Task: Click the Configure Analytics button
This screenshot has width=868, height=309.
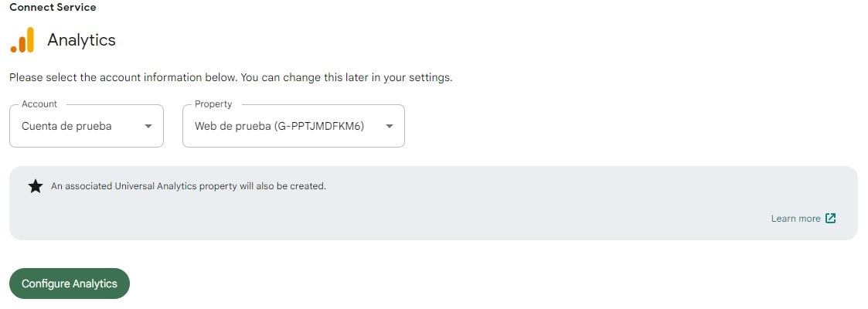Action: [x=70, y=284]
